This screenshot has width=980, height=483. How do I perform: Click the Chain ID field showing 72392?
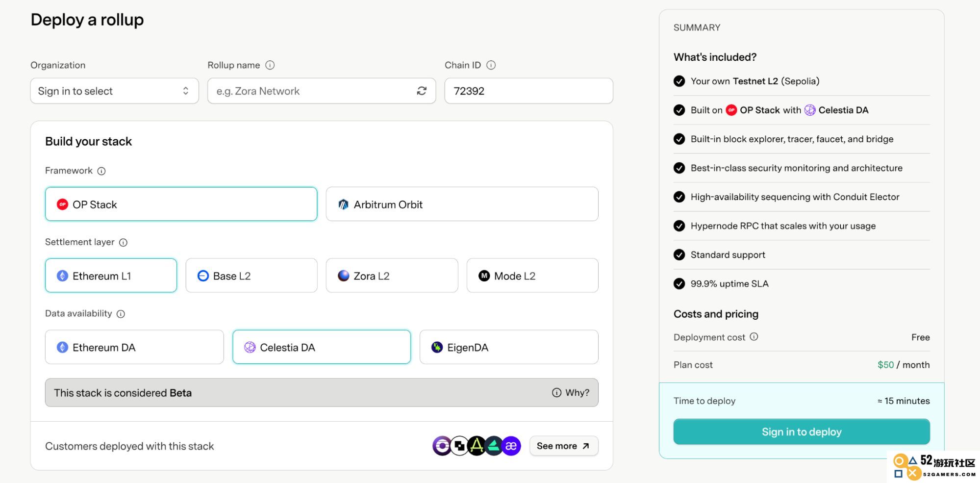(528, 91)
